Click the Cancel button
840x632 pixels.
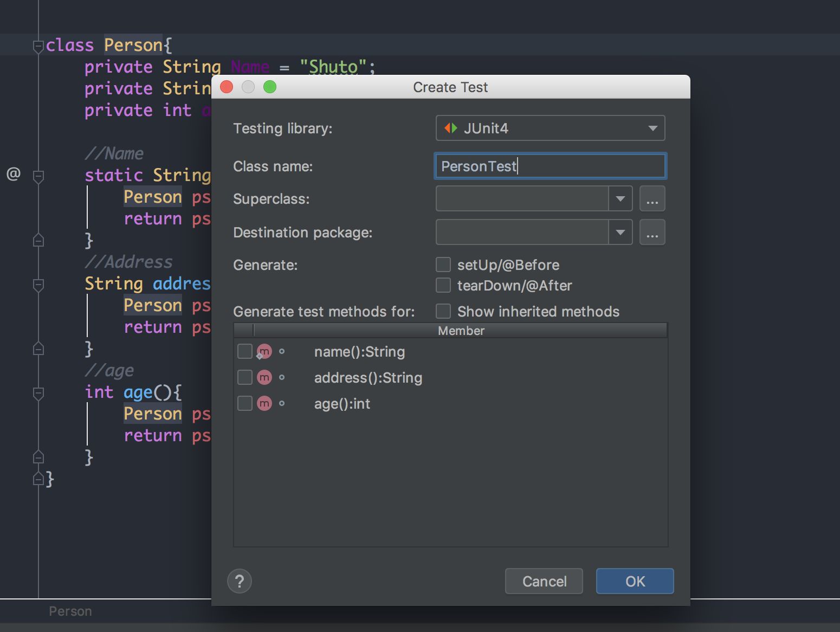click(544, 581)
